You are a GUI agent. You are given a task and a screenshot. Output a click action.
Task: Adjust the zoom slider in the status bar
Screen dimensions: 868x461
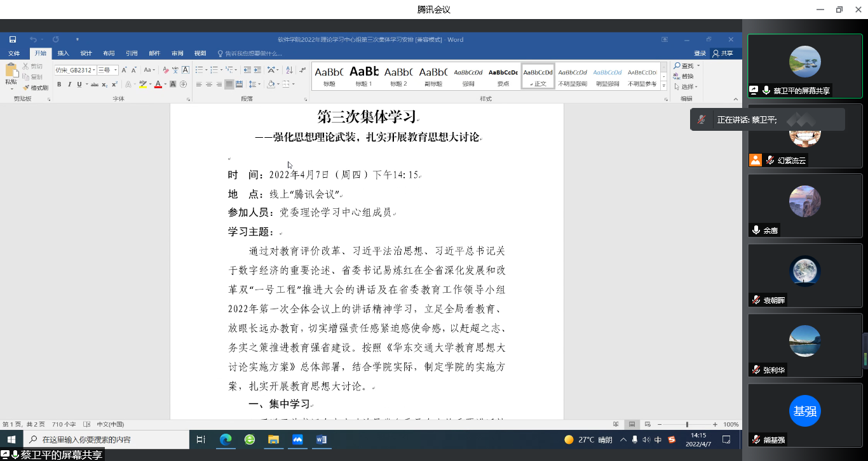[x=686, y=424]
